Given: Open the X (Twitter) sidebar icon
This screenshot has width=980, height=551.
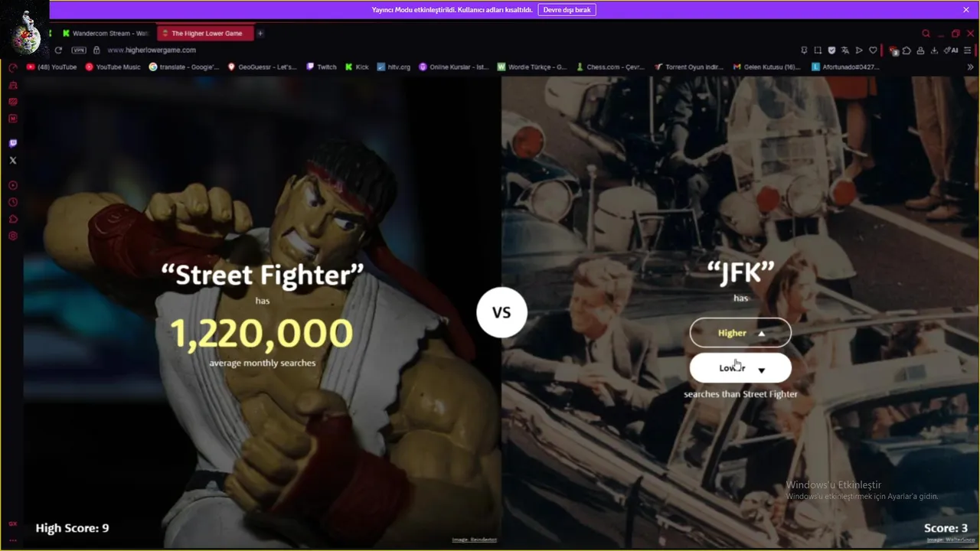Looking at the screenshot, I should tap(12, 161).
